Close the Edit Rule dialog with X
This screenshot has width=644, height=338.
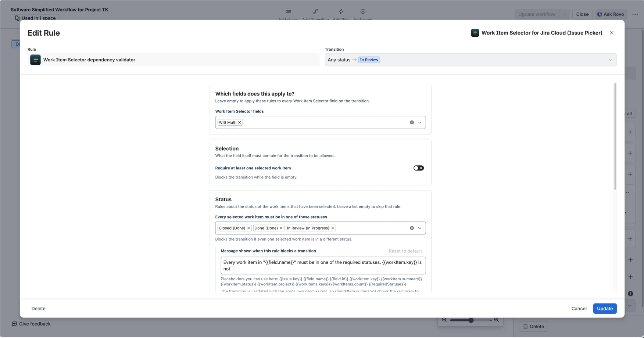(611, 33)
